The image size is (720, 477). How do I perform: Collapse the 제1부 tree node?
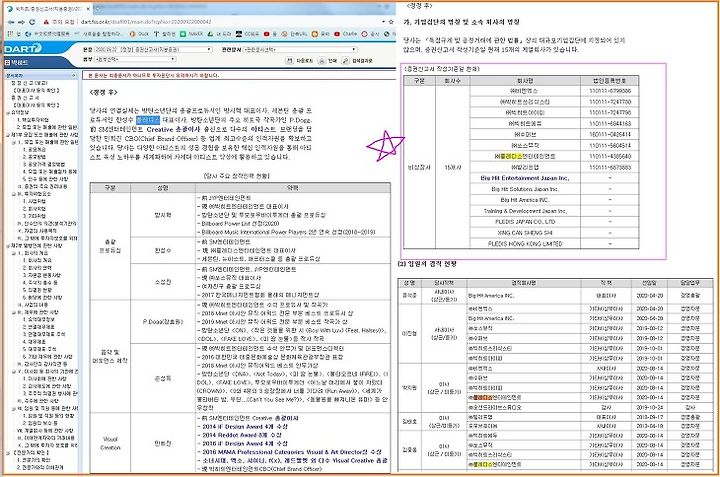8,135
